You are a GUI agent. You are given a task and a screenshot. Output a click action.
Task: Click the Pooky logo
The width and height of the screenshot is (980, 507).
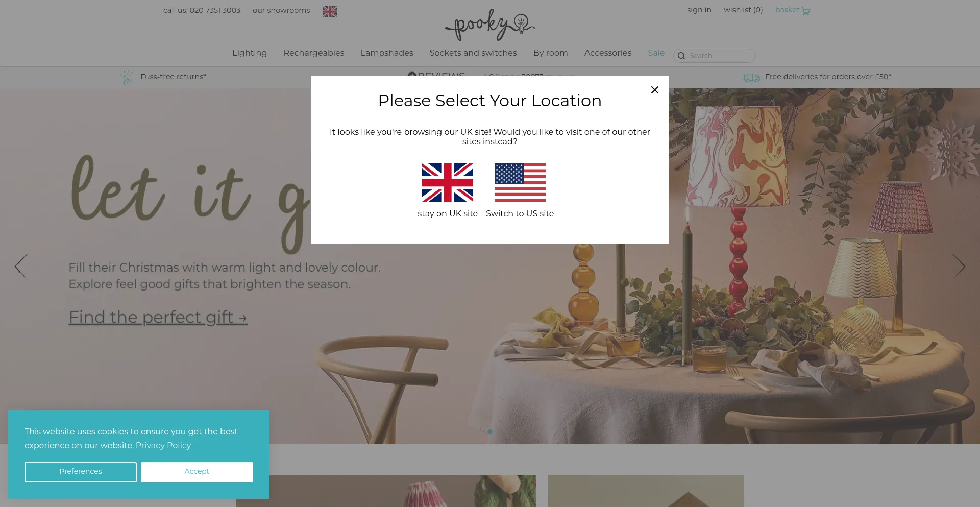(x=490, y=25)
